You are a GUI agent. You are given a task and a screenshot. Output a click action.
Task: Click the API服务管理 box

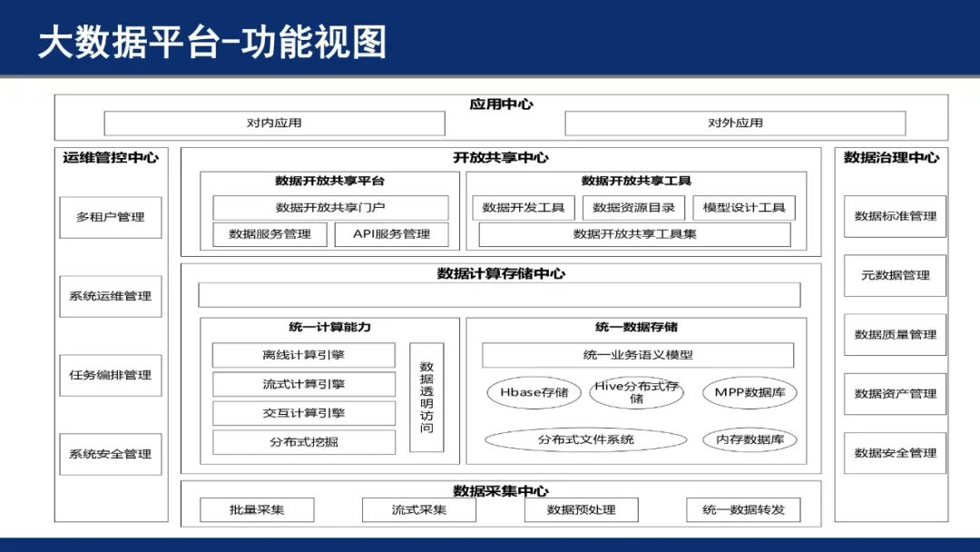392,234
